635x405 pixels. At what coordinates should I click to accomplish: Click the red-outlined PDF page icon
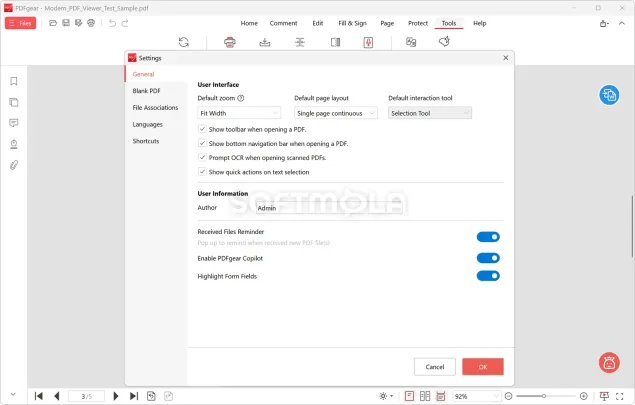click(368, 42)
